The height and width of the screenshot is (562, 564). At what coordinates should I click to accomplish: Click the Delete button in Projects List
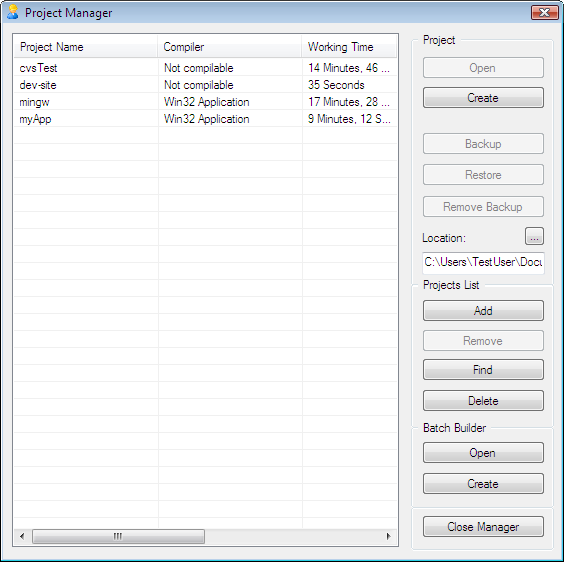click(483, 400)
